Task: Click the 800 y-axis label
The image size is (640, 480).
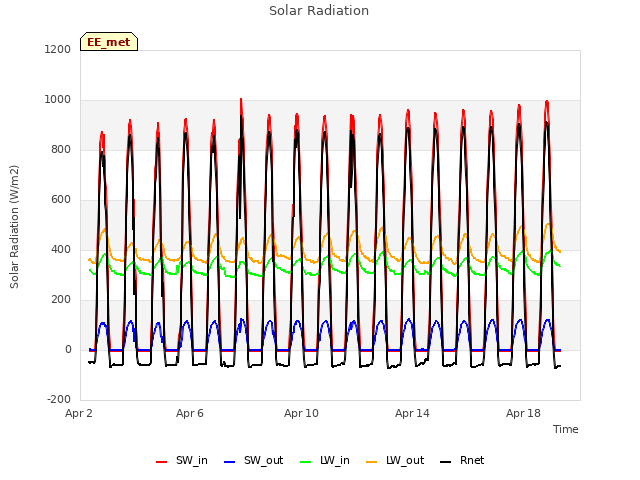Action: click(61, 149)
